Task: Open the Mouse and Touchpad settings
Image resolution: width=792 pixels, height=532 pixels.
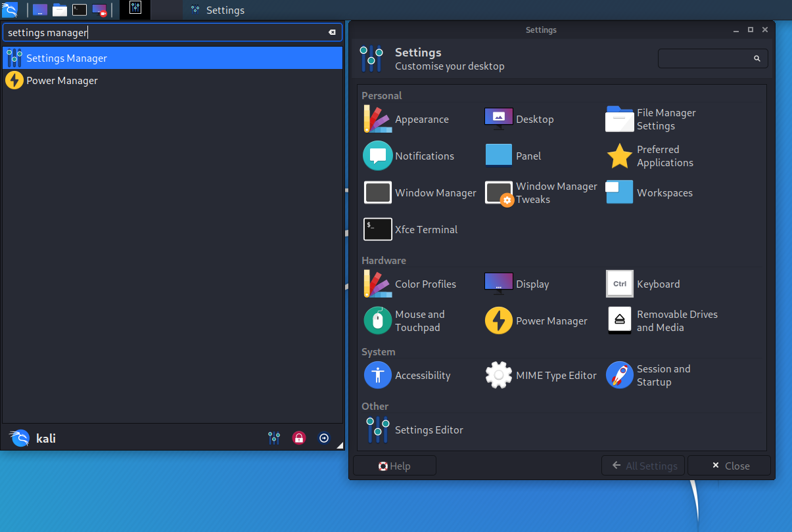Action: 414,321
